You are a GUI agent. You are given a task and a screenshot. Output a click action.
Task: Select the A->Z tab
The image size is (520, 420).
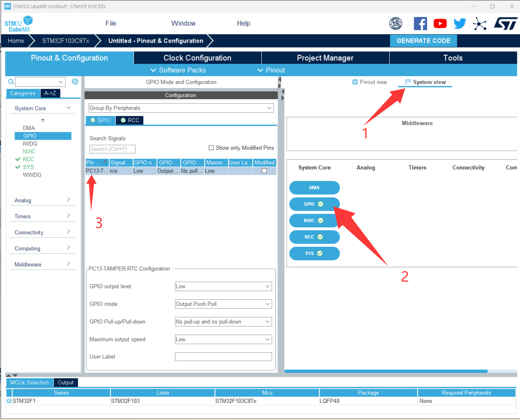tap(50, 93)
